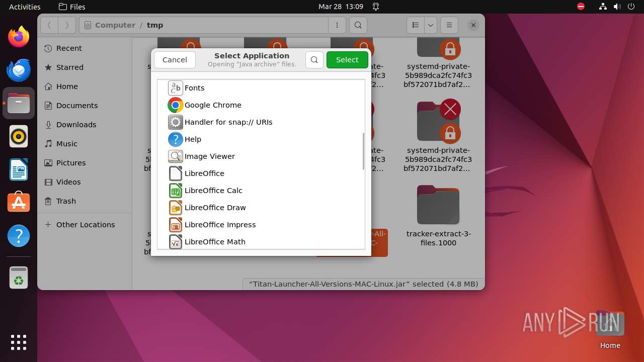
Task: Switch Files to list view
Action: coord(416,25)
